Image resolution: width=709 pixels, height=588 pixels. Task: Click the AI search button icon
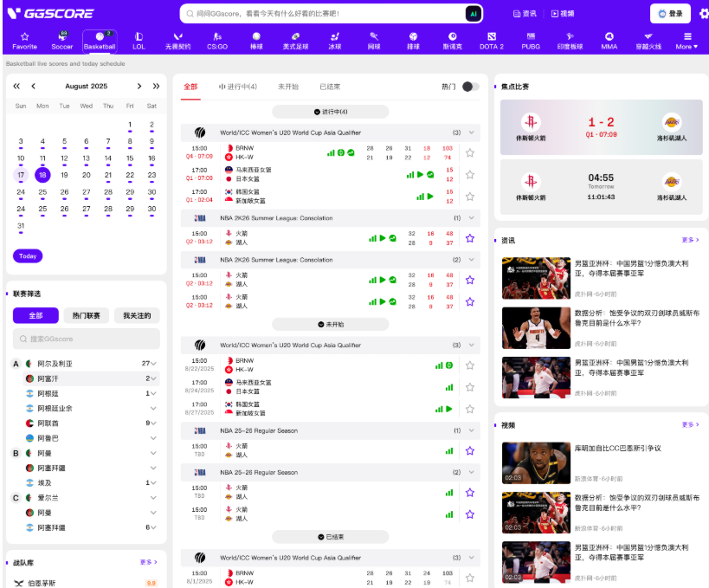click(473, 14)
